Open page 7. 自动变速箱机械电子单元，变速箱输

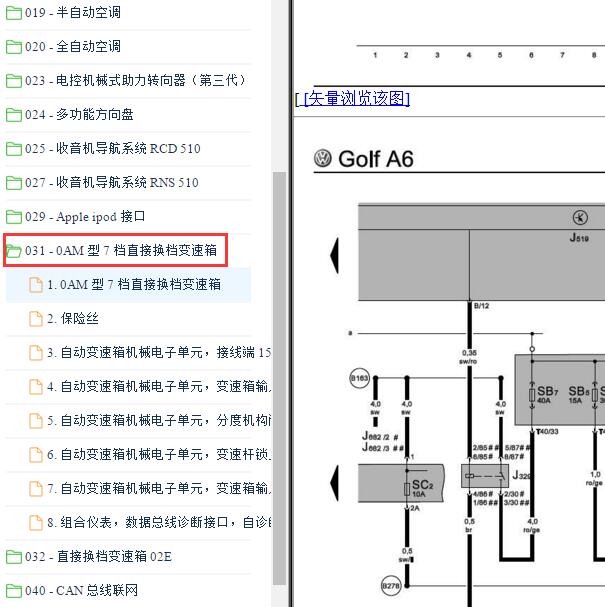[159, 489]
